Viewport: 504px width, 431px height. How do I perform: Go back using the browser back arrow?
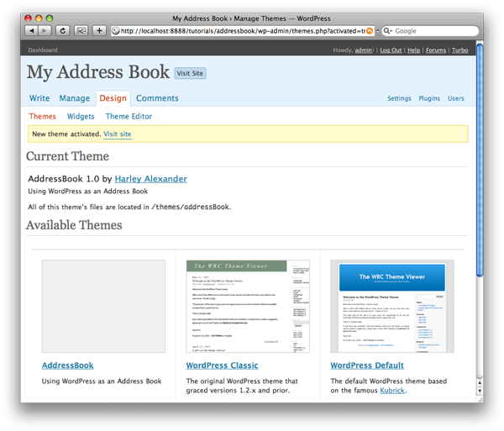tap(32, 31)
